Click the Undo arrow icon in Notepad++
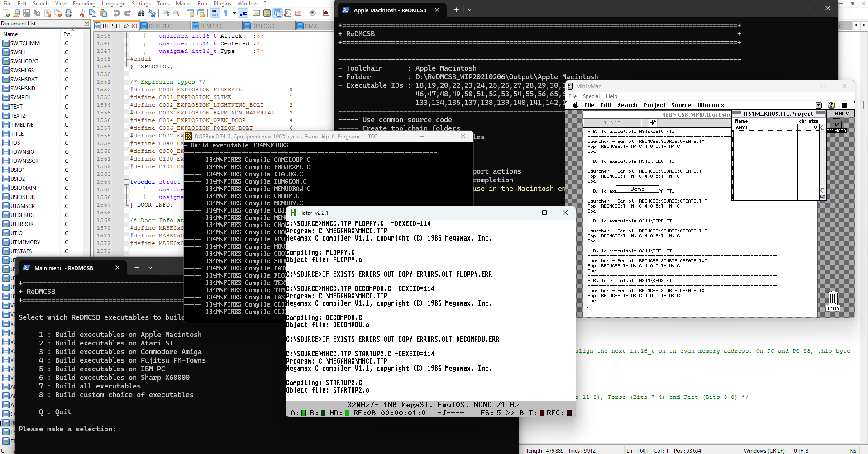 click(x=117, y=13)
